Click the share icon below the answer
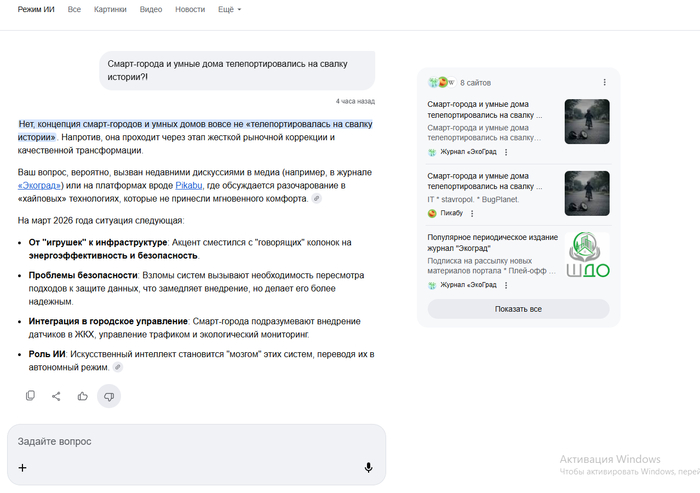Viewport: 700px width, 493px height. coord(56,396)
